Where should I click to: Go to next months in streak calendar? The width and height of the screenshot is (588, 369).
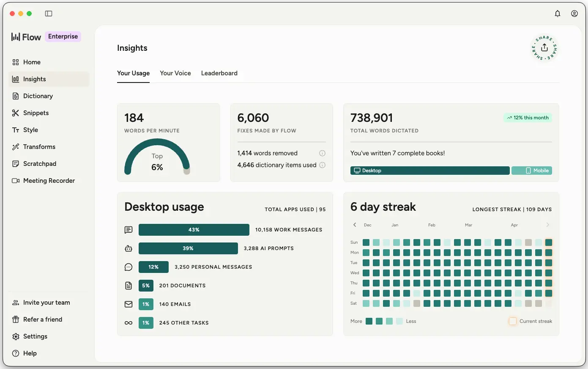pos(548,225)
